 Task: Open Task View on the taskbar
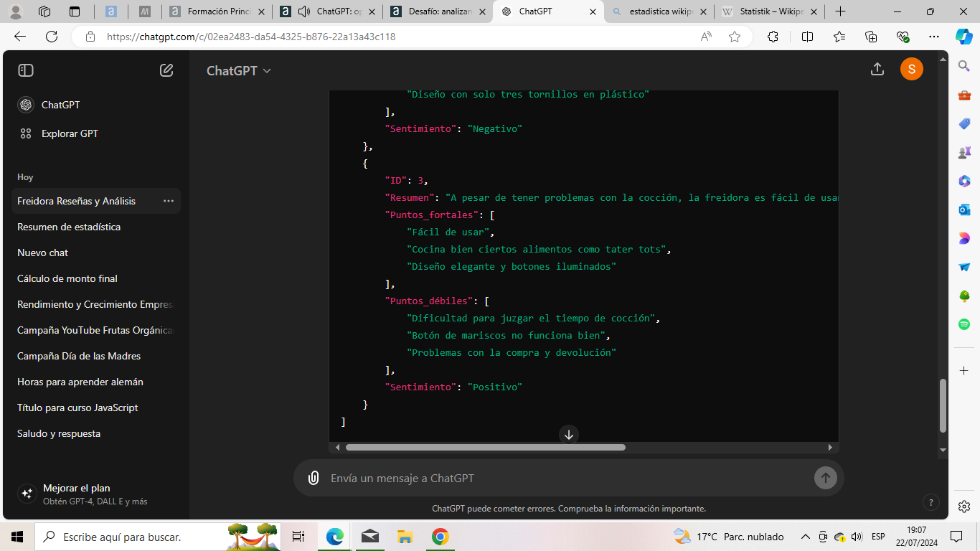point(298,537)
